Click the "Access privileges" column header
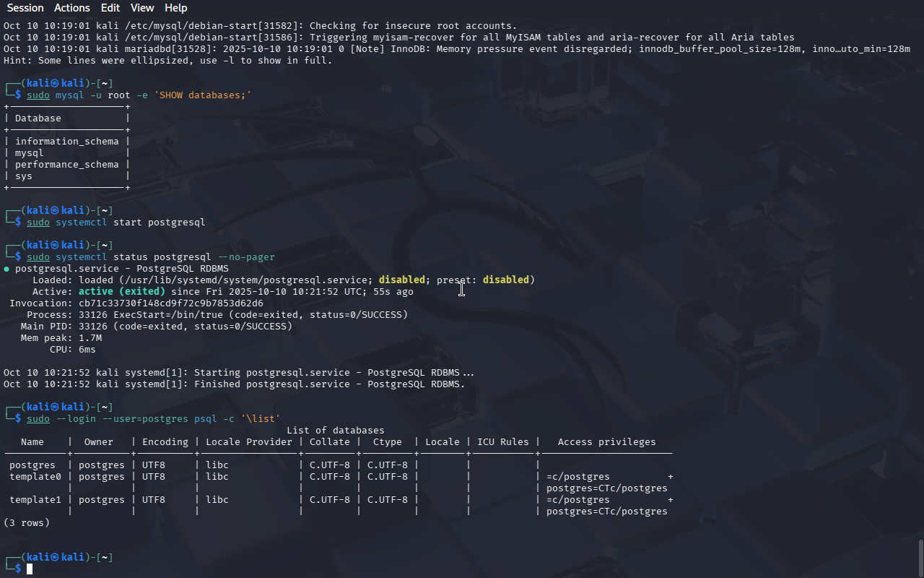Viewport: 924px width, 578px height. (606, 442)
